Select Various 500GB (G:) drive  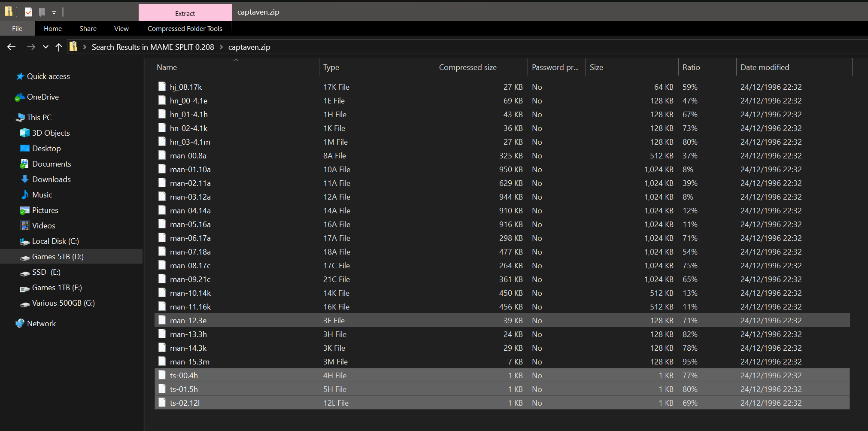[64, 303]
